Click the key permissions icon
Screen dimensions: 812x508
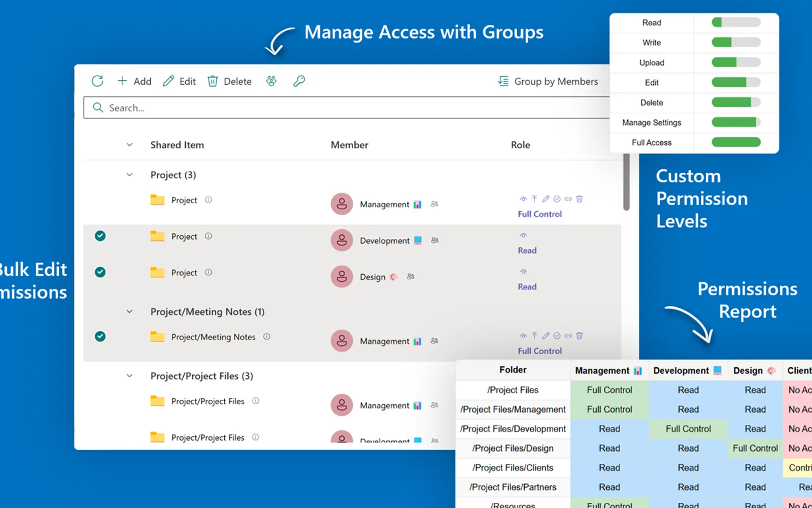299,81
